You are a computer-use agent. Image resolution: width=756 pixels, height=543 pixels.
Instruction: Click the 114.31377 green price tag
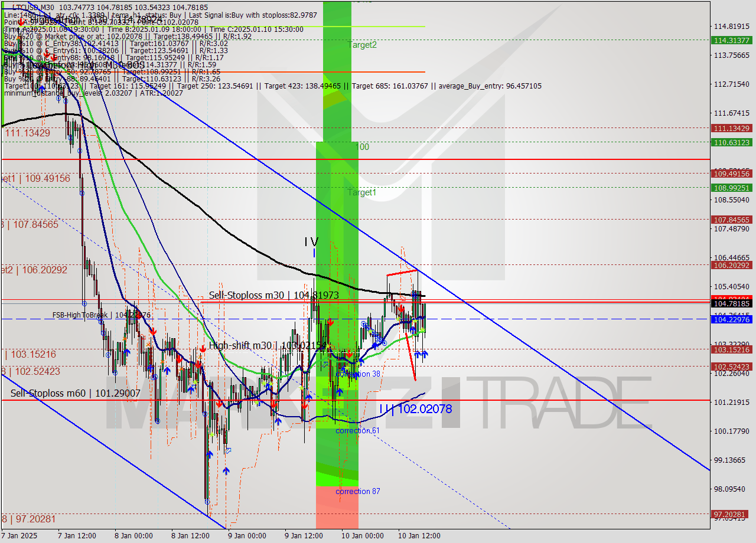pos(732,41)
